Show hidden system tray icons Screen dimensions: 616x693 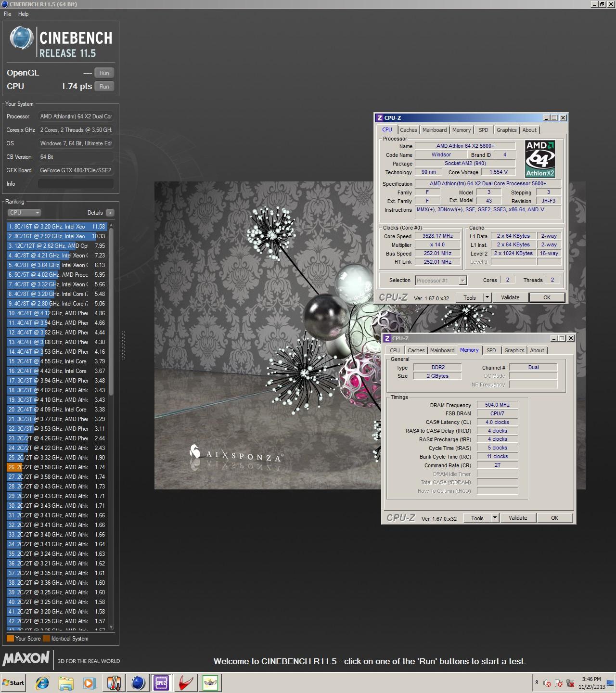point(537,683)
